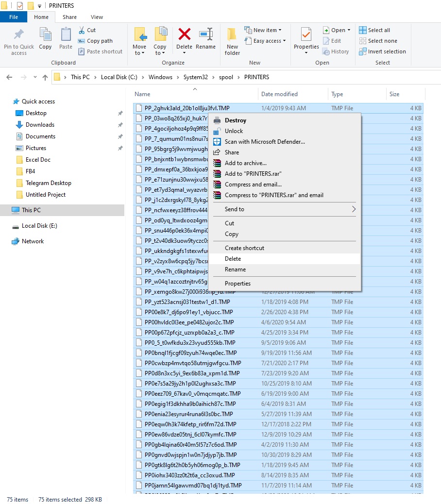Image resolution: width=441 pixels, height=504 pixels.
Task: Click Invert selection
Action: coord(382,51)
